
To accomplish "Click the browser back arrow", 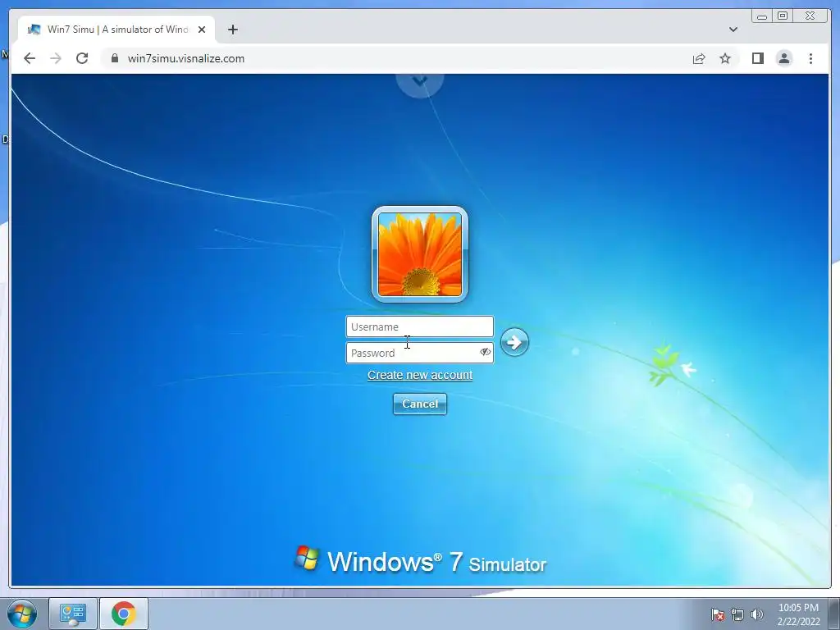I will [x=30, y=58].
